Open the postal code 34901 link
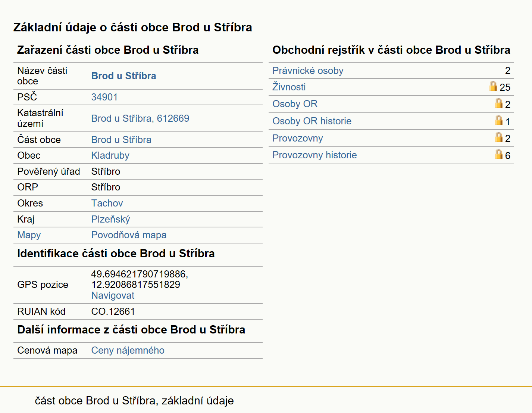Viewport: 532px width, 413px height. tap(104, 97)
